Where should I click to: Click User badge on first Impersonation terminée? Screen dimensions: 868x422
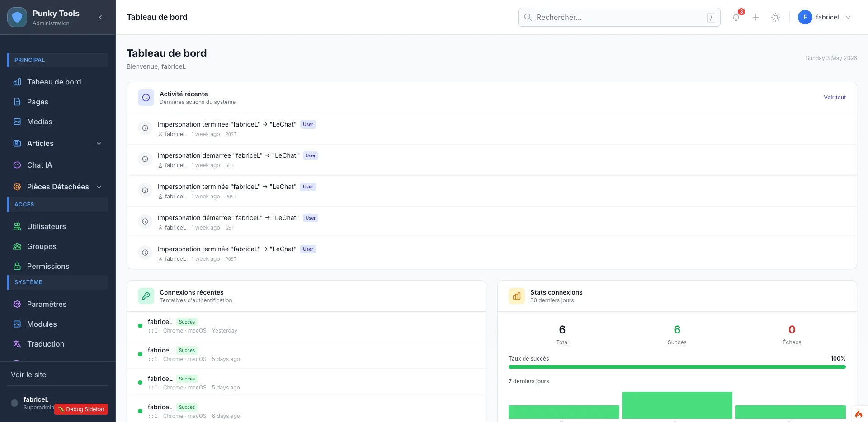coord(308,124)
